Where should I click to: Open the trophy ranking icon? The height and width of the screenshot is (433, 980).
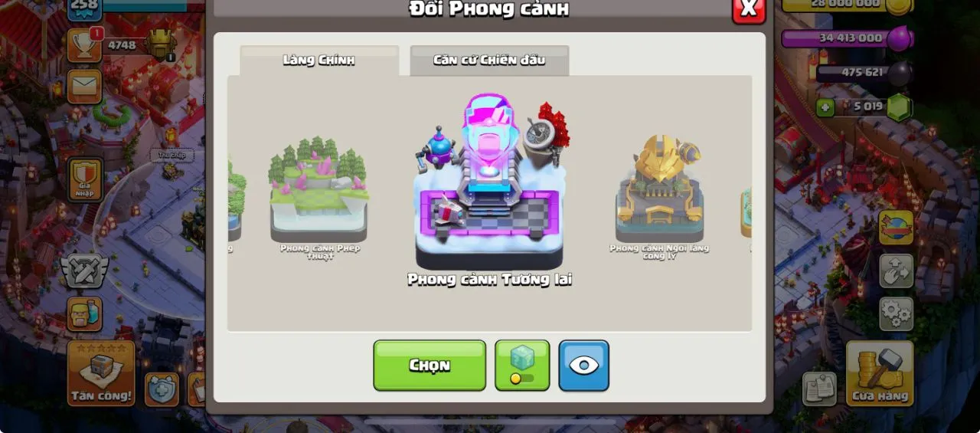coord(84,45)
